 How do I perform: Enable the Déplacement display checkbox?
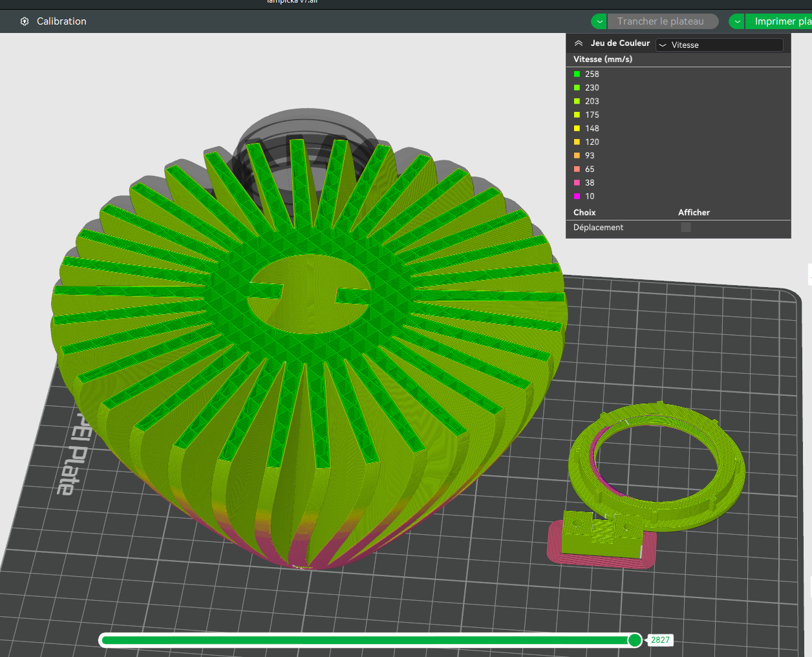point(686,228)
